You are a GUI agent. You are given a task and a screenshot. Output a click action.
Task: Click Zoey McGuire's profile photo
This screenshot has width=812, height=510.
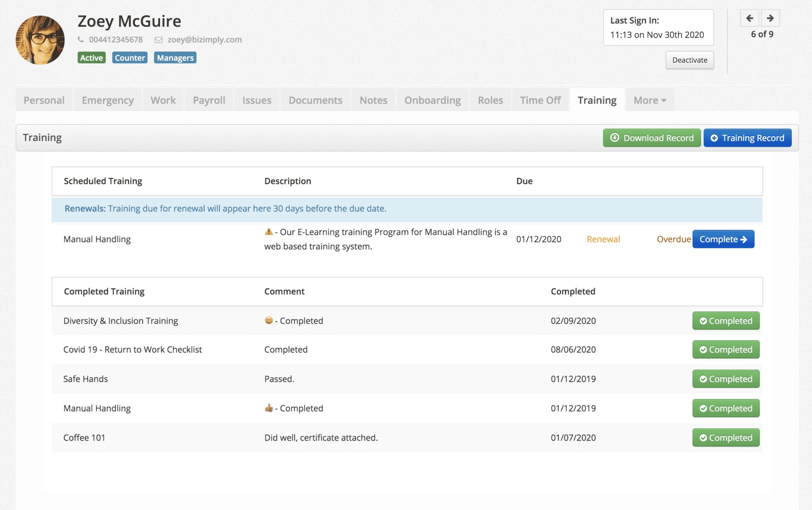tap(40, 40)
